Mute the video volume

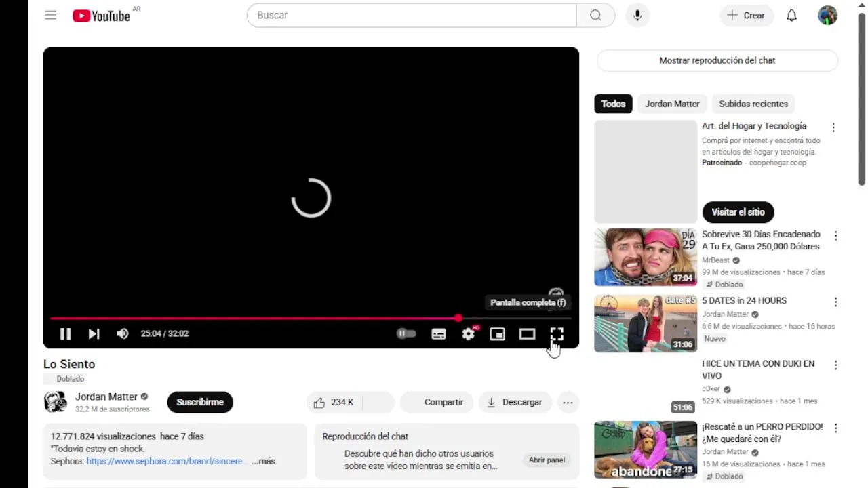122,333
